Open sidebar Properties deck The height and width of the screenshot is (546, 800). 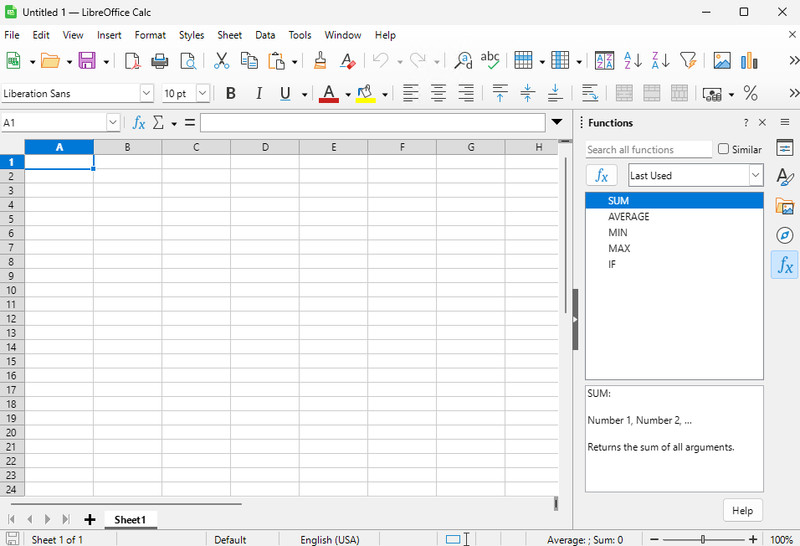pyautogui.click(x=784, y=148)
